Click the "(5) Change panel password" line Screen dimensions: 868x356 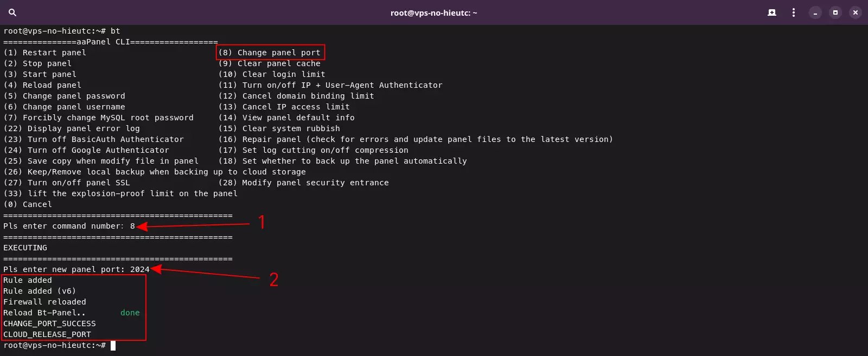[x=65, y=96]
